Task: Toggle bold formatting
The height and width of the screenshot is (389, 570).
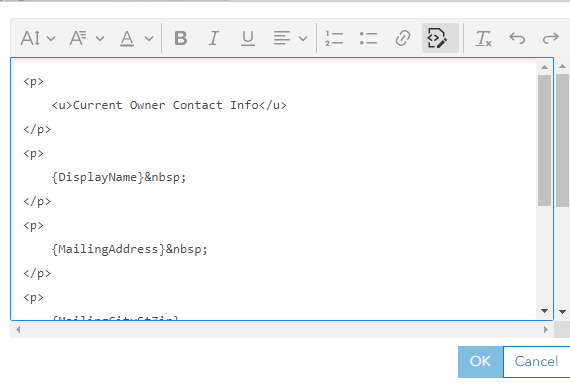Action: coord(181,38)
